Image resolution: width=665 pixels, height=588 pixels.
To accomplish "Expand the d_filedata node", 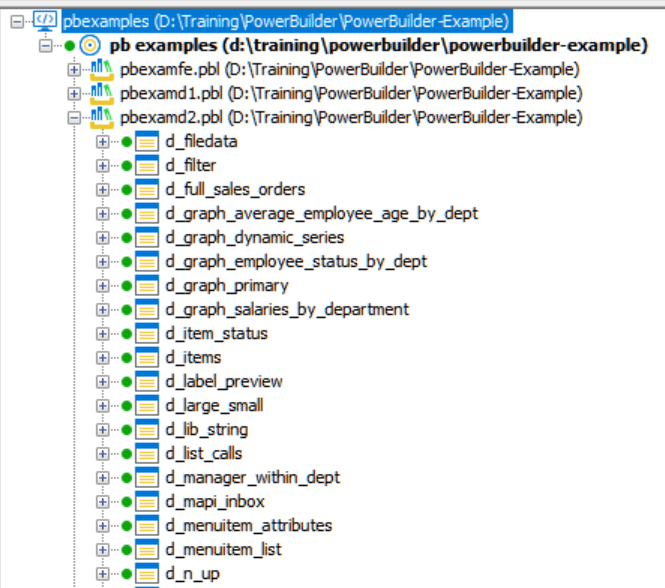I will tap(102, 142).
